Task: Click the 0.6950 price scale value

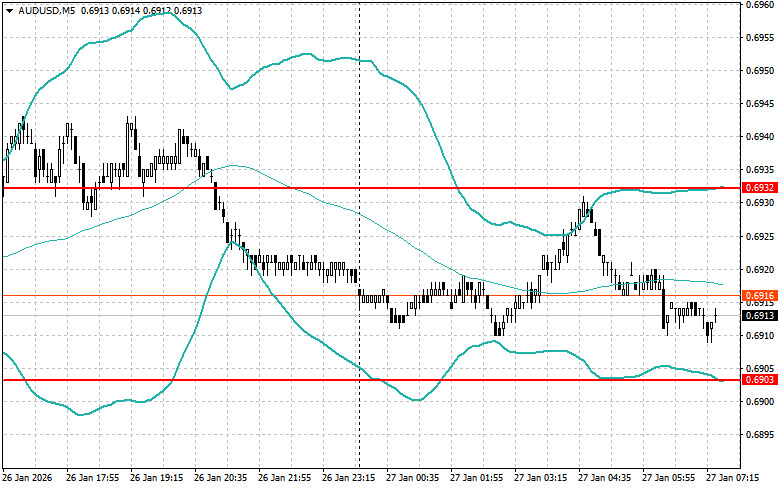Action: click(760, 71)
